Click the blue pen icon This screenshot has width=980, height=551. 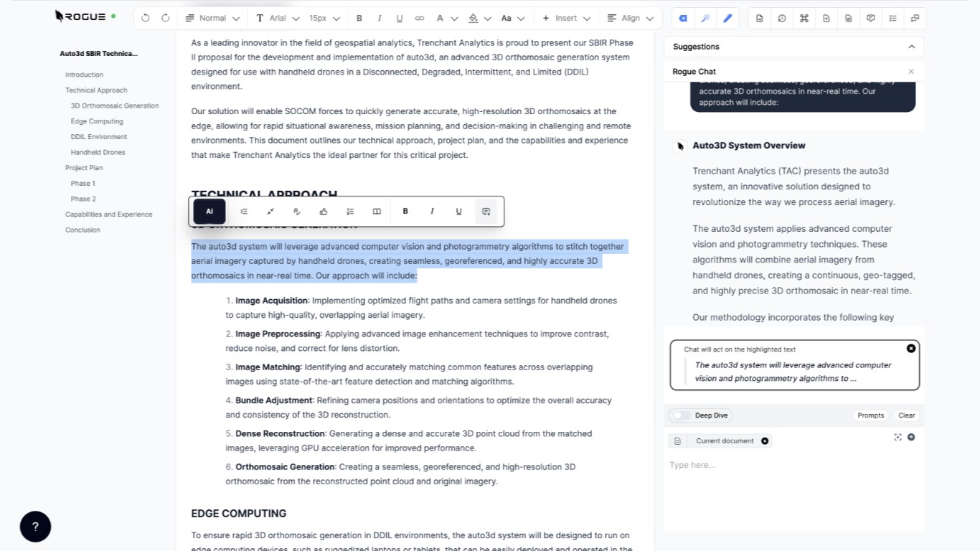click(727, 18)
